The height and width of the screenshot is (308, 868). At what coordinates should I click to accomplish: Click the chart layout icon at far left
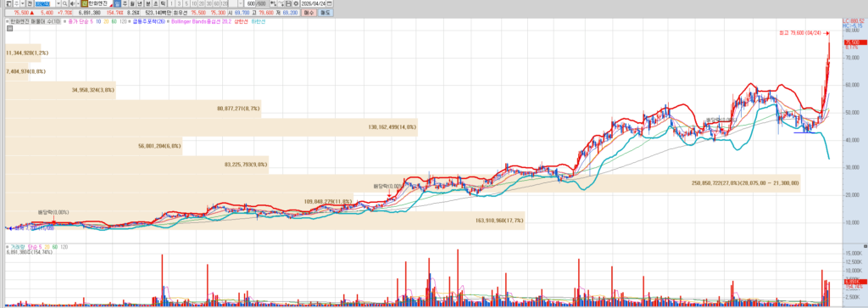click(x=8, y=3)
